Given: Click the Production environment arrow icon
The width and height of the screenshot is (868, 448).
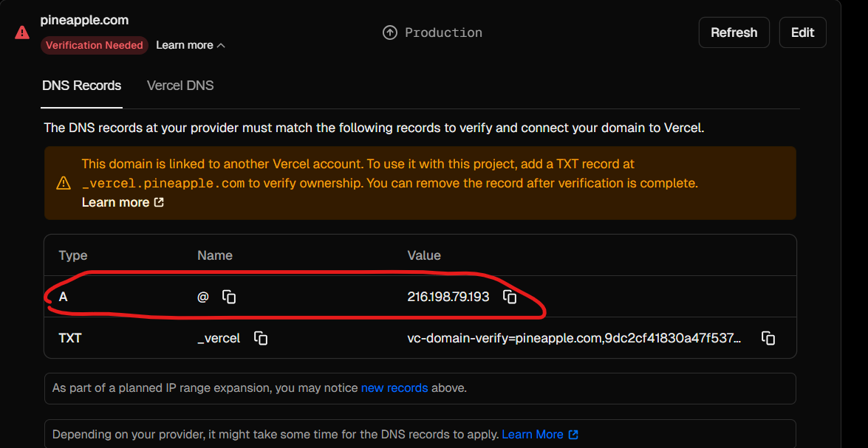Looking at the screenshot, I should (x=390, y=32).
